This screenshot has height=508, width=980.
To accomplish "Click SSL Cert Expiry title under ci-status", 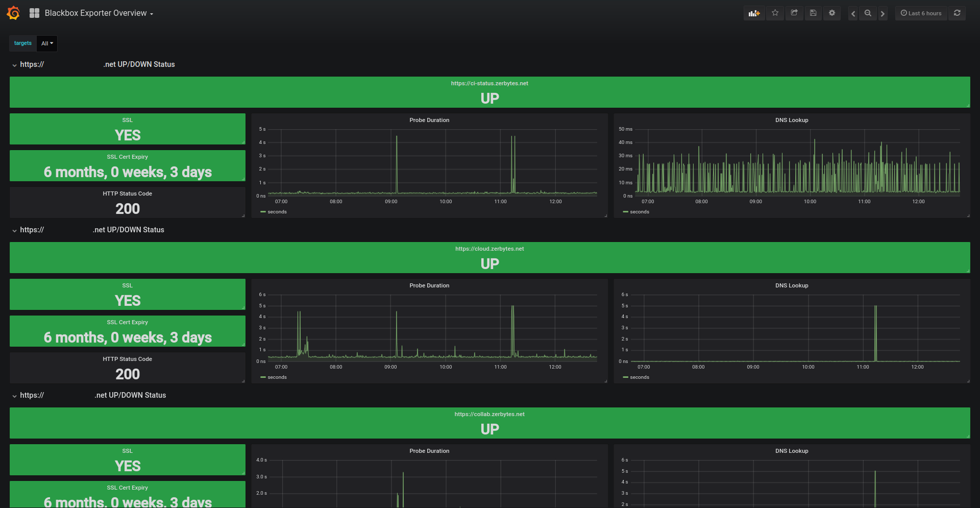I will coord(128,157).
